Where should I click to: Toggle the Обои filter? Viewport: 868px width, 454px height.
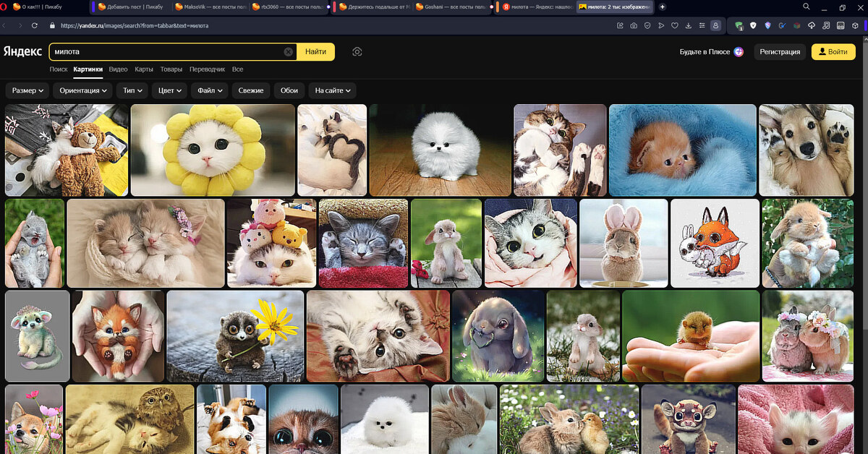click(289, 90)
